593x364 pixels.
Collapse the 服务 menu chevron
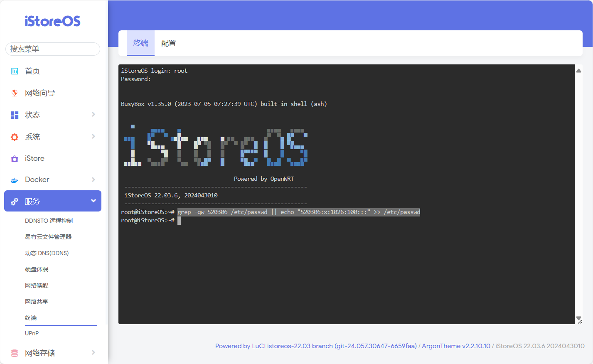(x=94, y=201)
